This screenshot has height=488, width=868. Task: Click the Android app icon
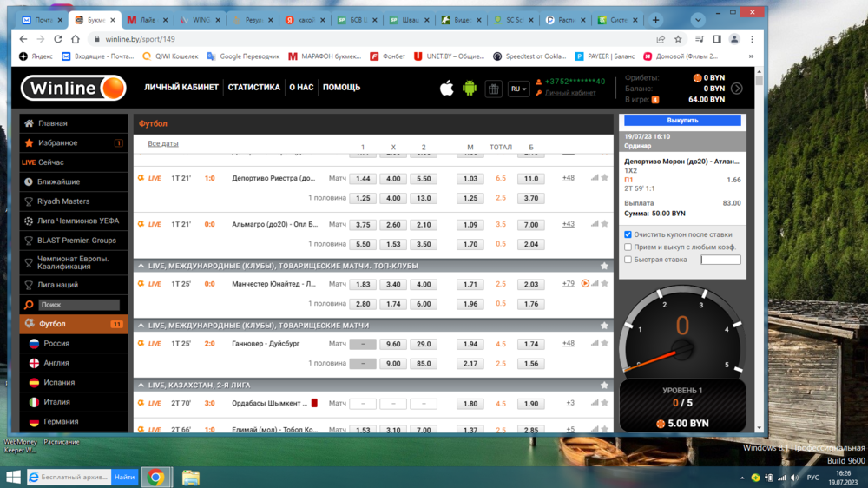tap(470, 88)
